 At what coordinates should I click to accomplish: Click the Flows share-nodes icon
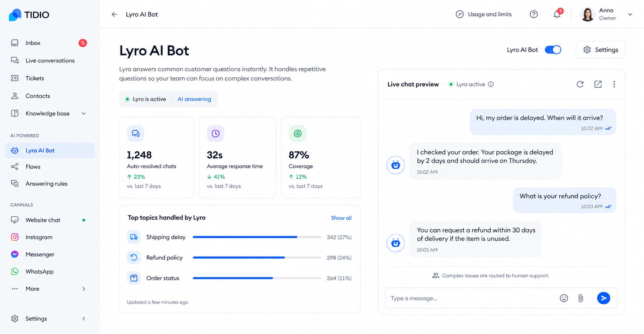15,167
